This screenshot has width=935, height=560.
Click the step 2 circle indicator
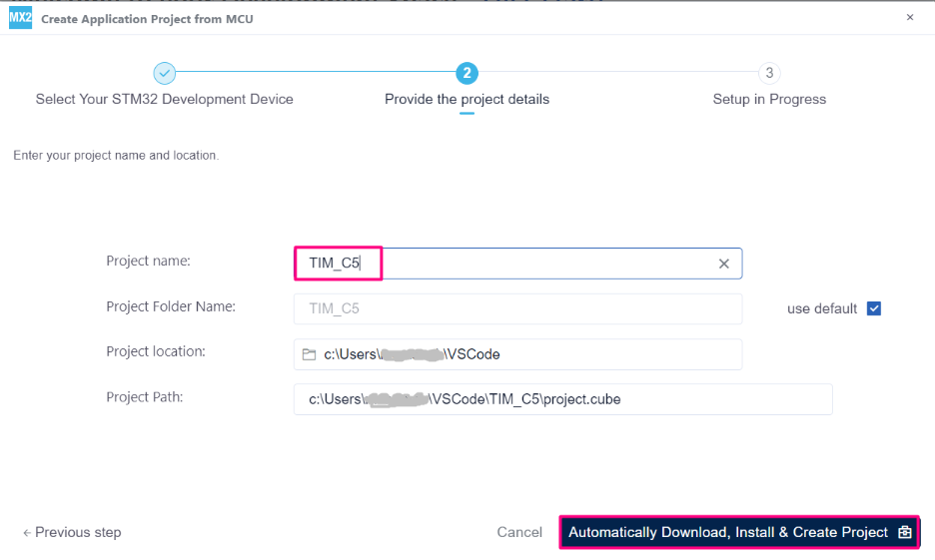pos(467,73)
